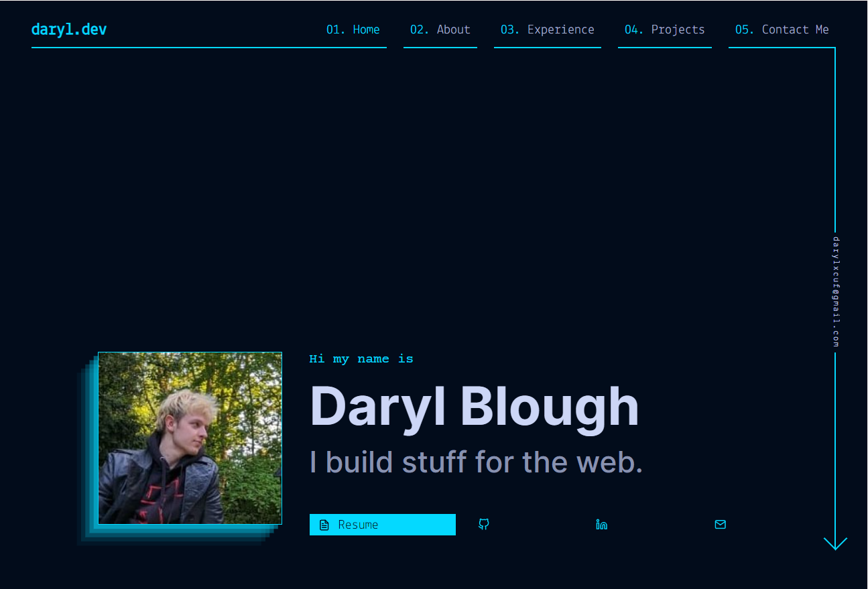Navigate to "02. About"
868x589 pixels.
click(440, 29)
